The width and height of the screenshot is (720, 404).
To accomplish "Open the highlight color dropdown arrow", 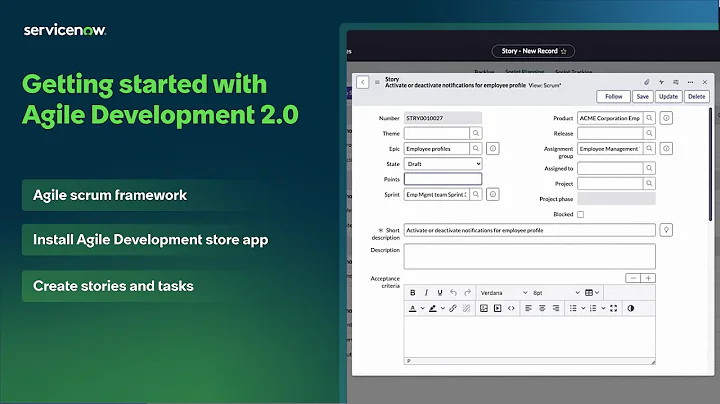I will tap(443, 308).
